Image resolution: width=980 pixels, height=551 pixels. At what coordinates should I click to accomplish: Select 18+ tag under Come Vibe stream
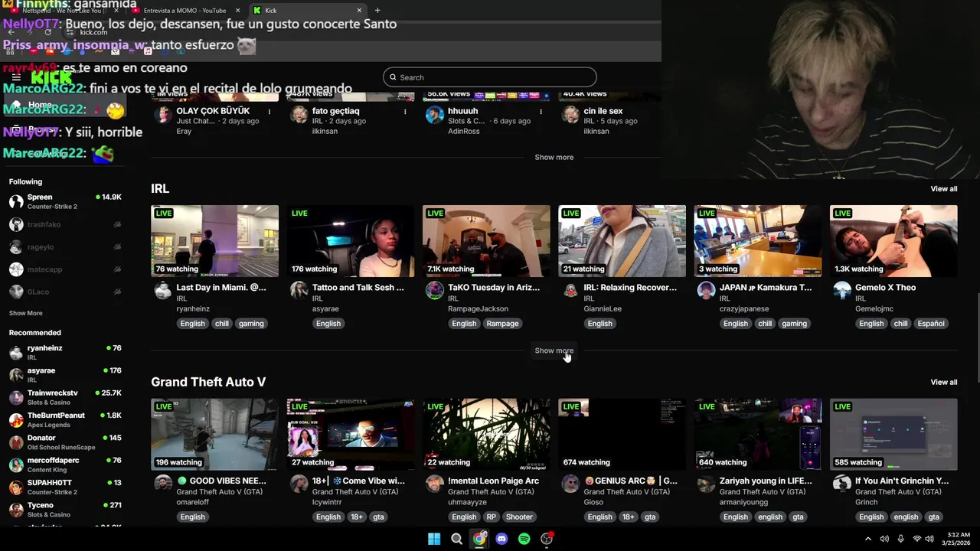tap(357, 517)
